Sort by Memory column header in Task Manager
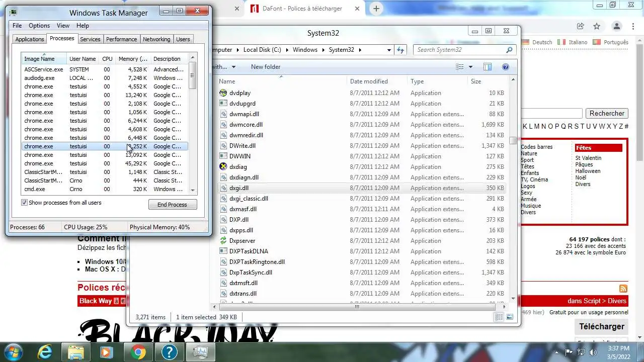 click(x=133, y=59)
